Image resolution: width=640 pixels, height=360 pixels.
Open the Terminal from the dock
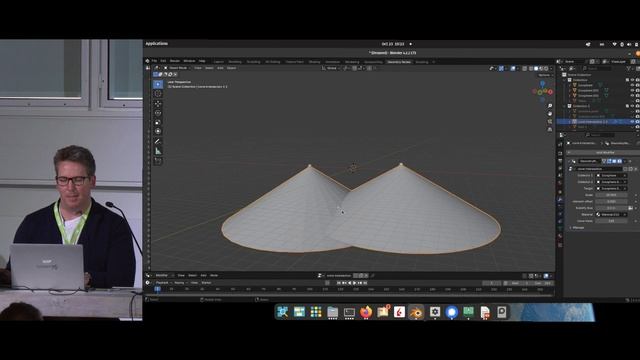349,312
